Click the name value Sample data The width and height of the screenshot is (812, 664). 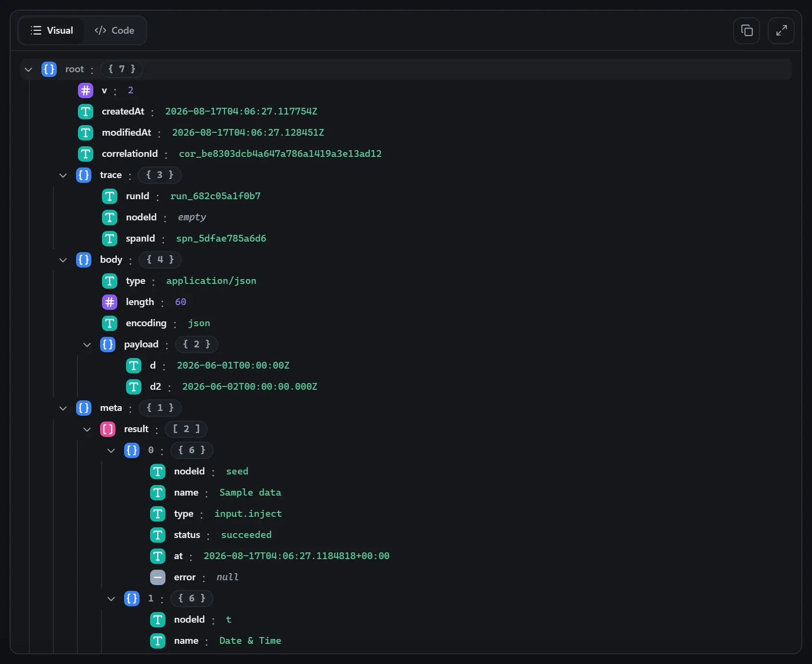[x=250, y=493]
